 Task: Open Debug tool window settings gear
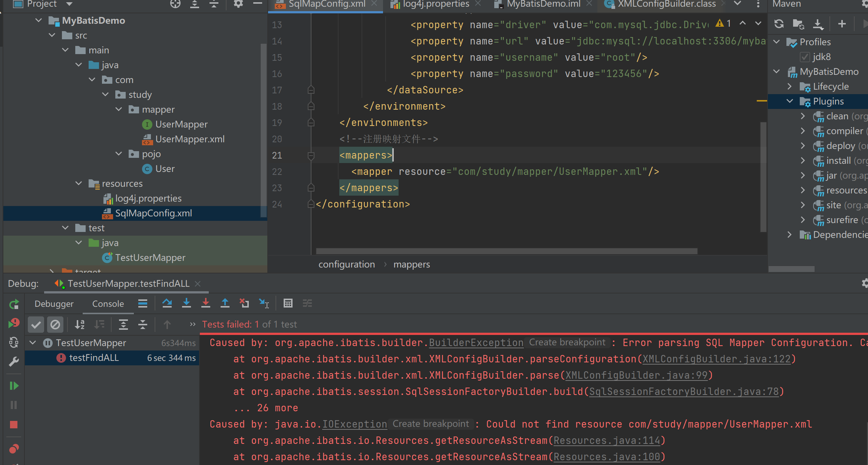coord(865,284)
